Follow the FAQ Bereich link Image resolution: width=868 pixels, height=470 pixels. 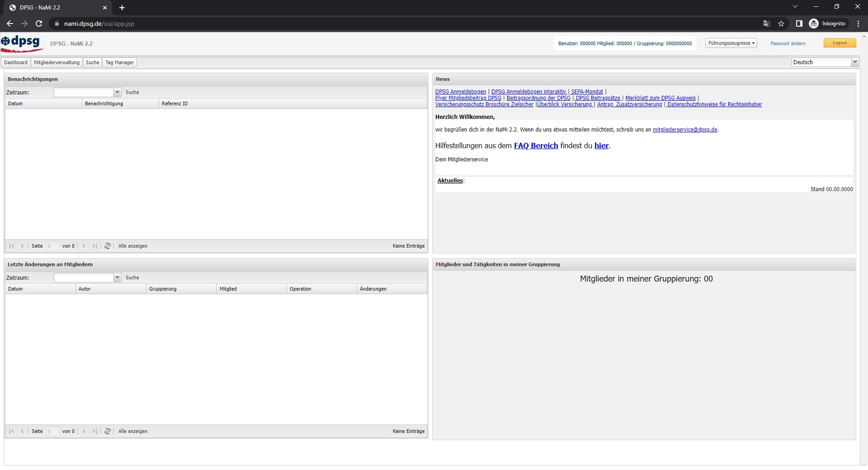pos(536,146)
